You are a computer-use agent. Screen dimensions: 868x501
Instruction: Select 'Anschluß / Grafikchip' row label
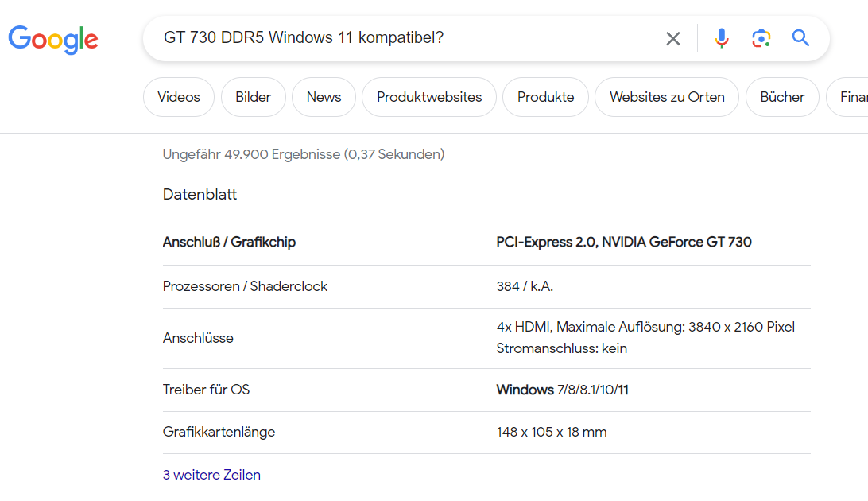click(x=229, y=242)
